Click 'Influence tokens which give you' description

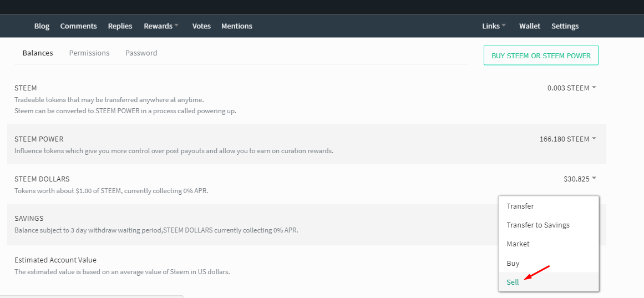pos(174,151)
